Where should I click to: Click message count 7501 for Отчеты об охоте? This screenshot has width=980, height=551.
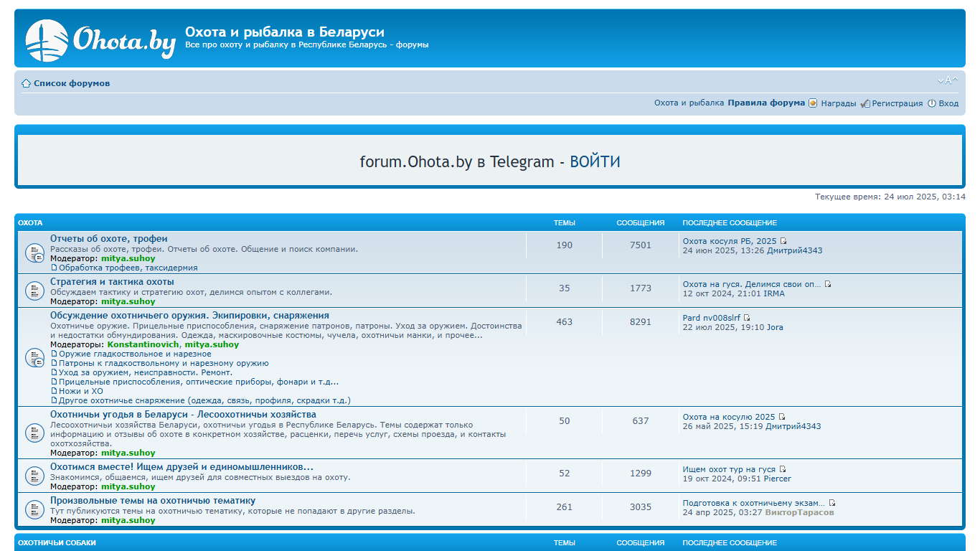(641, 245)
